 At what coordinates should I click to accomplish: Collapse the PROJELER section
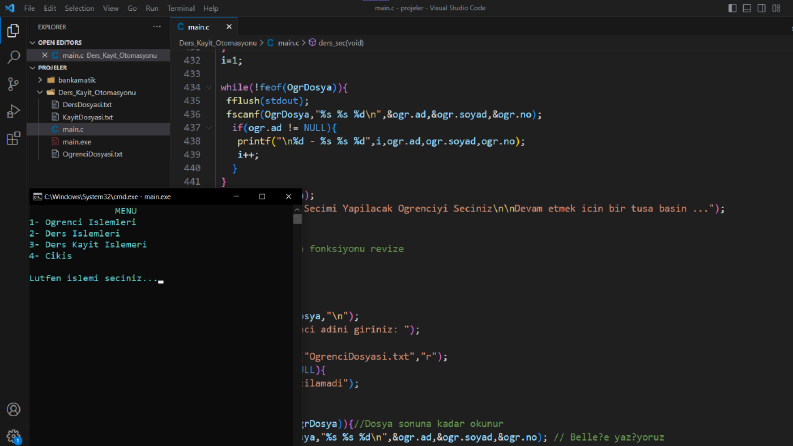point(53,67)
